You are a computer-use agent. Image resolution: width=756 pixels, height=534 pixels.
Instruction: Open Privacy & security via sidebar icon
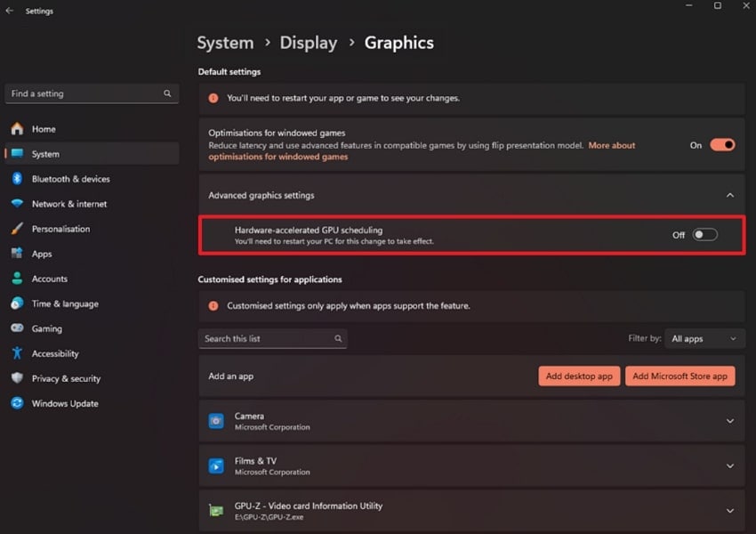point(19,378)
